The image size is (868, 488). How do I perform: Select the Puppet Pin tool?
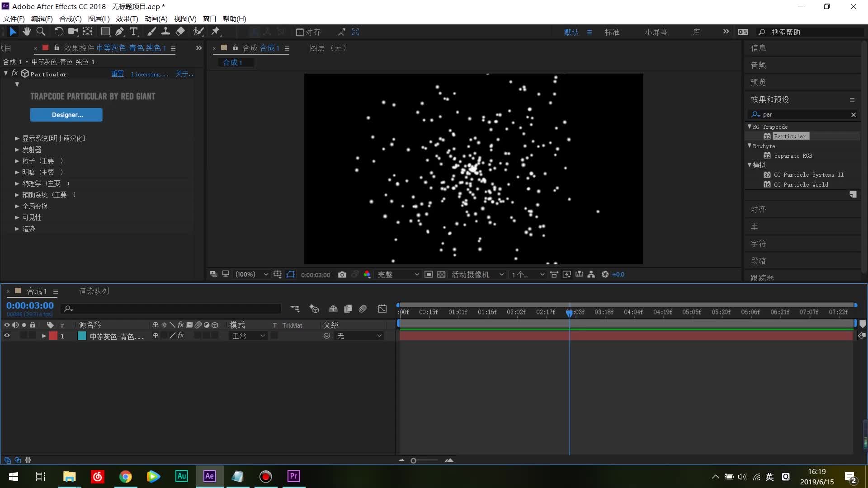tap(216, 32)
